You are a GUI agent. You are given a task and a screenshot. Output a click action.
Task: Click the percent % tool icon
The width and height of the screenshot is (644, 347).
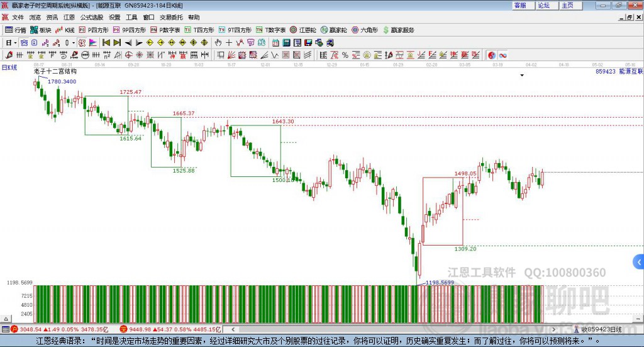pyautogui.click(x=345, y=55)
